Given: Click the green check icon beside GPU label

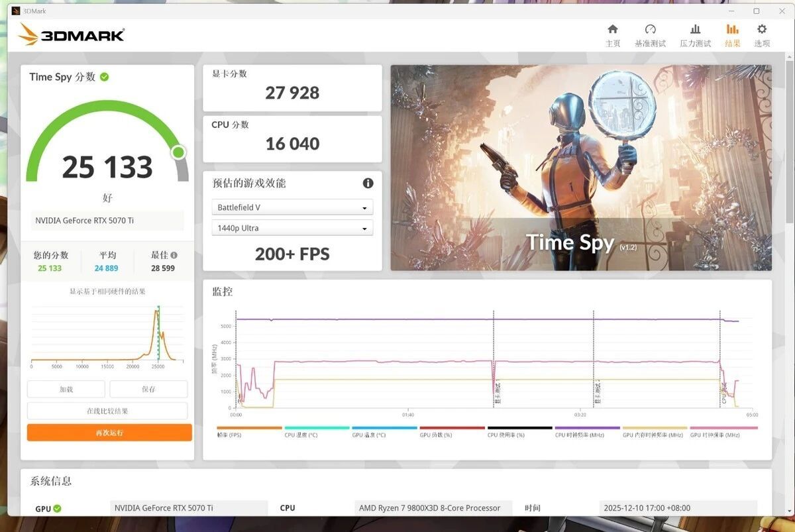Looking at the screenshot, I should point(57,509).
